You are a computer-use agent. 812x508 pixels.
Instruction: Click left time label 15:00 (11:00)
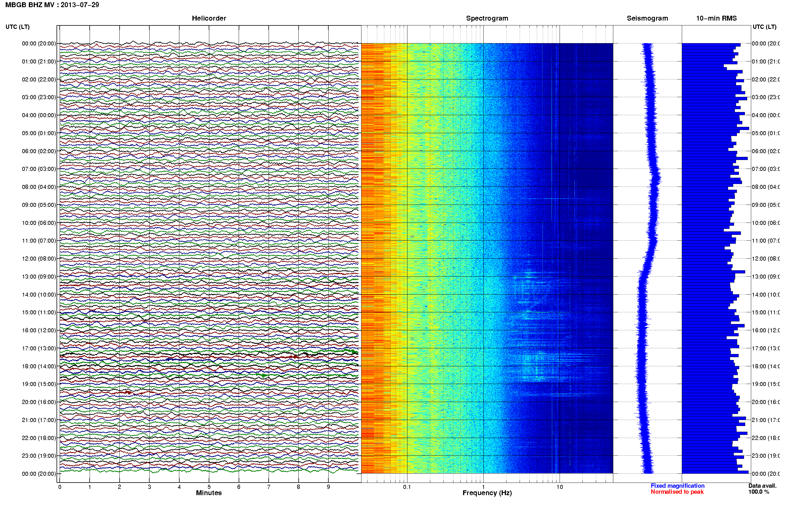[39, 312]
